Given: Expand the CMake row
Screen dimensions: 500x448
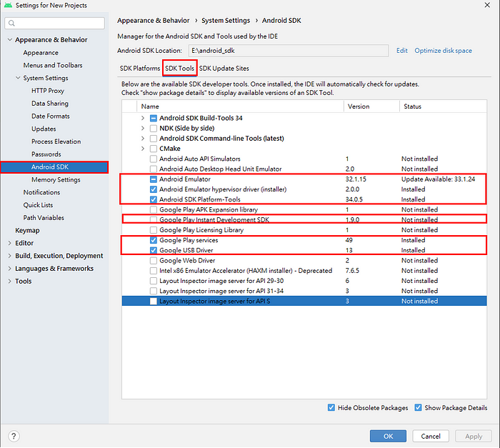Looking at the screenshot, I should click(143, 149).
